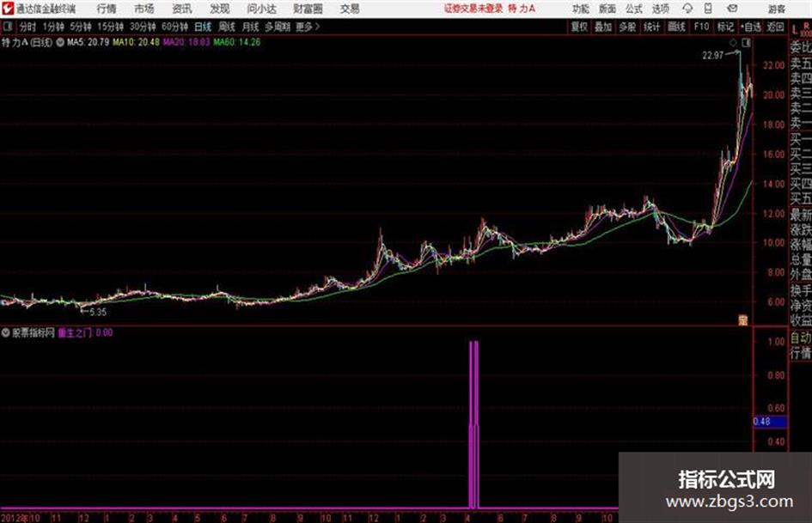Click the diamond icon at chart corner
The image size is (812, 523).
coord(733,43)
